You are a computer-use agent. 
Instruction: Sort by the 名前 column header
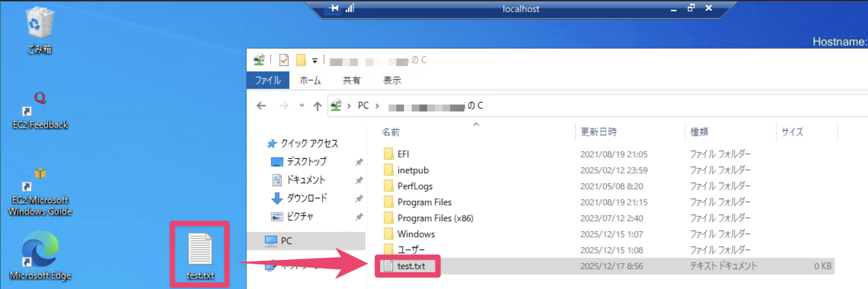pos(391,132)
